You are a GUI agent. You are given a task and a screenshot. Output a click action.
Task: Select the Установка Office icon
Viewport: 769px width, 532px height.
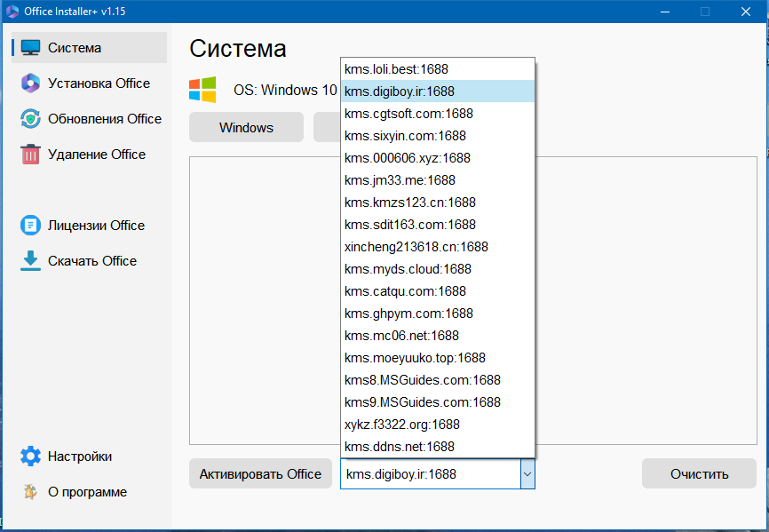coord(30,83)
